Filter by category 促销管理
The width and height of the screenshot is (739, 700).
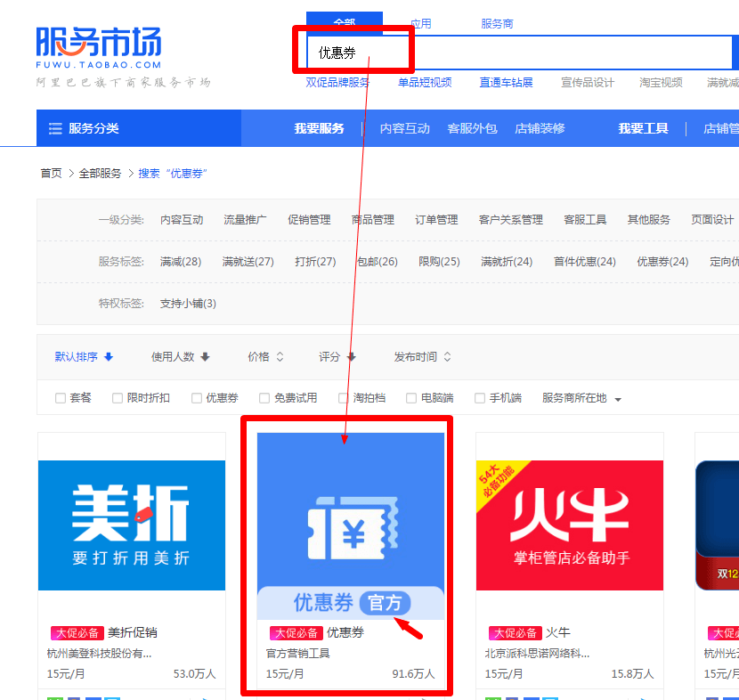pyautogui.click(x=309, y=220)
